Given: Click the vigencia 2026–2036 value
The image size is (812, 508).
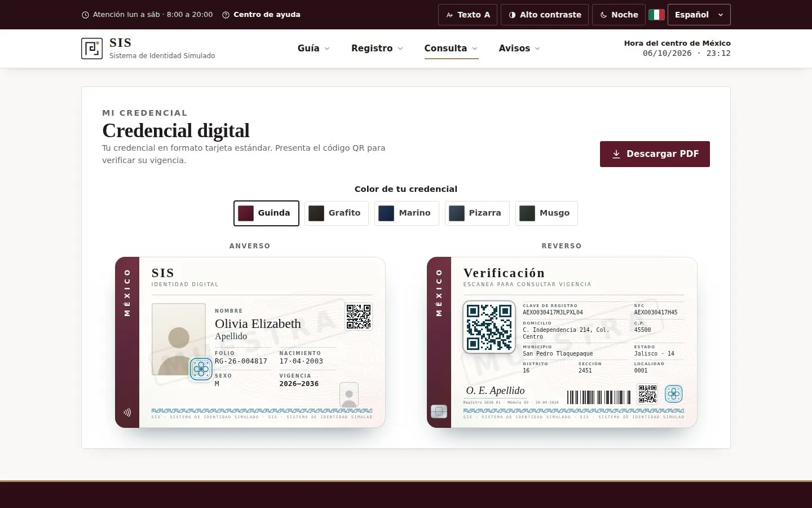Looking at the screenshot, I should (299, 384).
